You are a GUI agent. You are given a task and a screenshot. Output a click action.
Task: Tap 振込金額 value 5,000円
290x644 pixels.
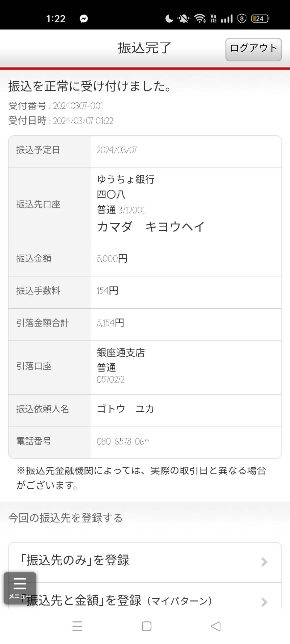coord(112,259)
